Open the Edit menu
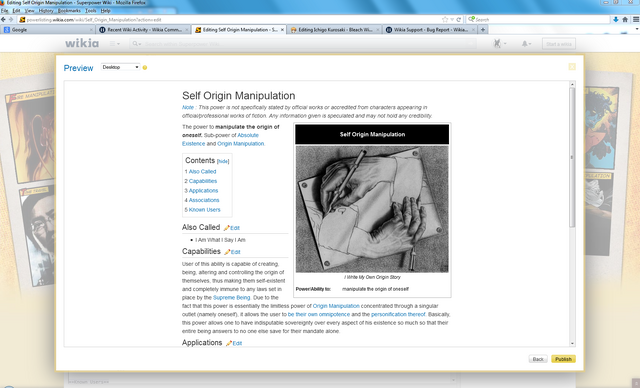The image size is (640, 388). 16,11
